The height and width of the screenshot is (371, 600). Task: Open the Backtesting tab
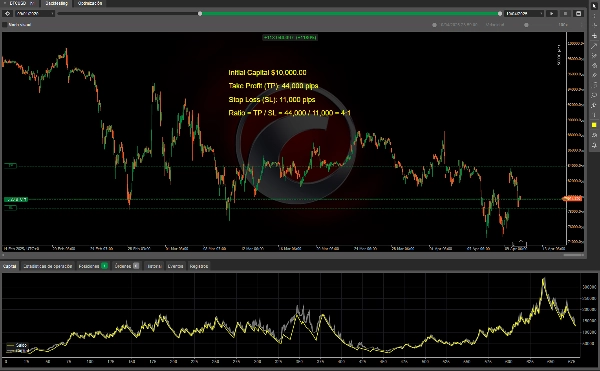tap(56, 3)
